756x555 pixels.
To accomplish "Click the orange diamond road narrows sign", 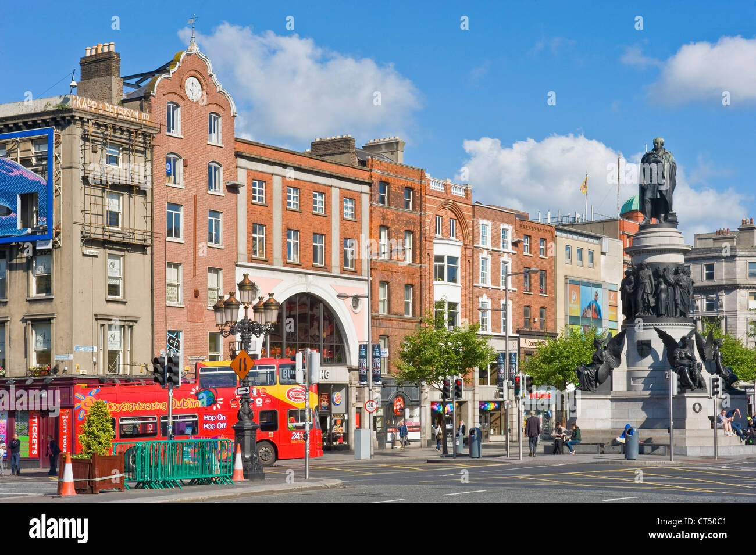I will pyautogui.click(x=242, y=364).
